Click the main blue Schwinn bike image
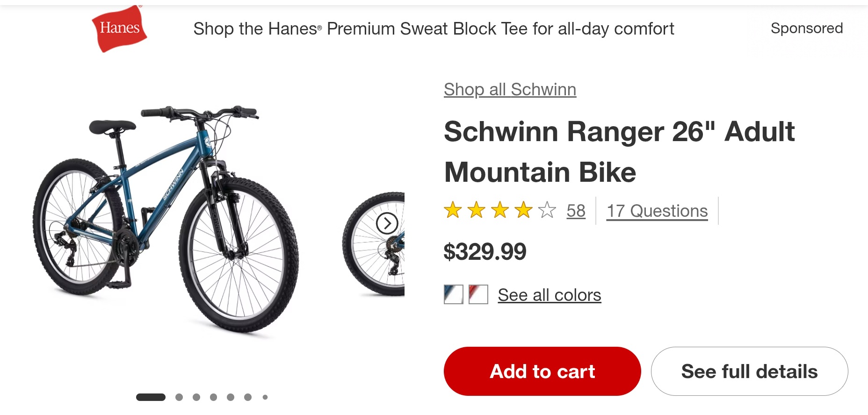Viewport: 868px width, 415px height. pyautogui.click(x=166, y=219)
